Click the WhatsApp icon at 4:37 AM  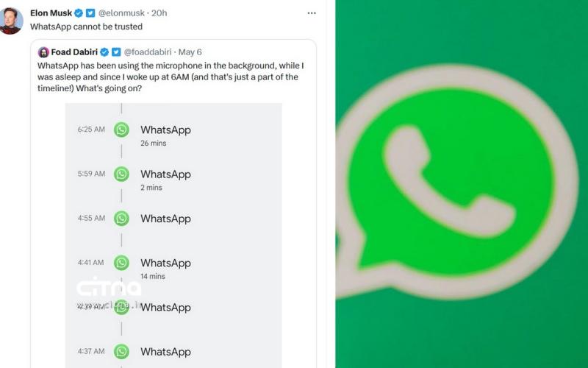click(x=121, y=352)
